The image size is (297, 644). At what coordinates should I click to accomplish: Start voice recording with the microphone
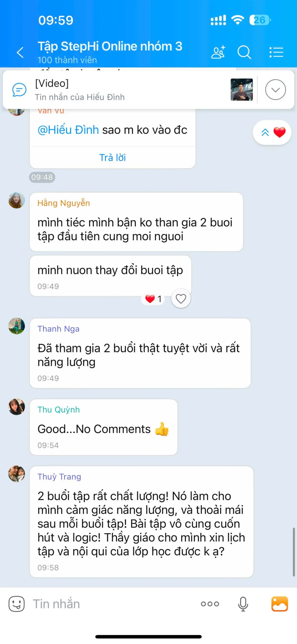pos(243,604)
